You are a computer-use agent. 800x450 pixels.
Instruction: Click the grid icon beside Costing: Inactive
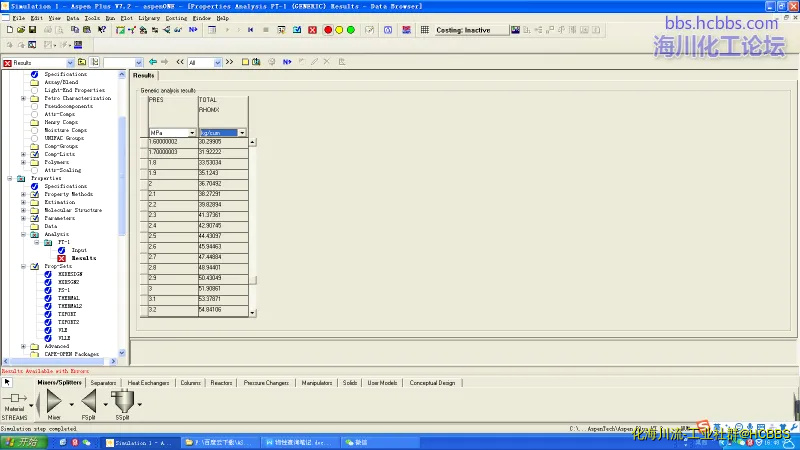coord(424,30)
